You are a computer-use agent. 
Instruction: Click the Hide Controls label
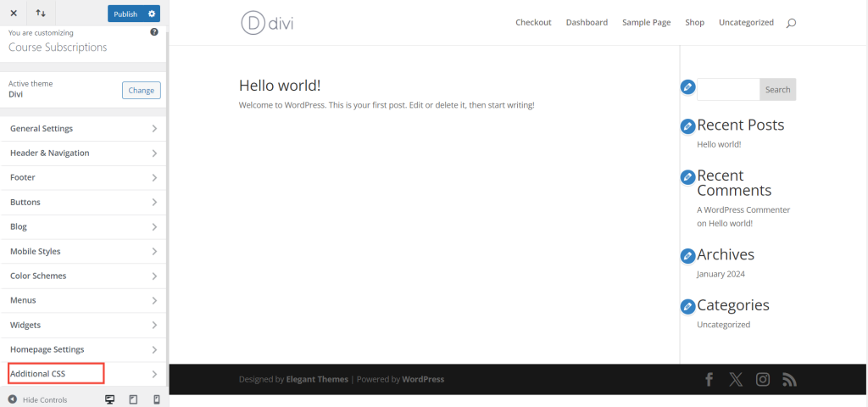(45, 400)
